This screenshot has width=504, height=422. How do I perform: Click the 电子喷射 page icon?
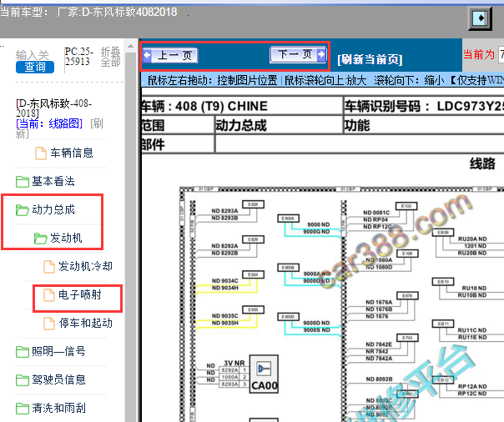49,295
